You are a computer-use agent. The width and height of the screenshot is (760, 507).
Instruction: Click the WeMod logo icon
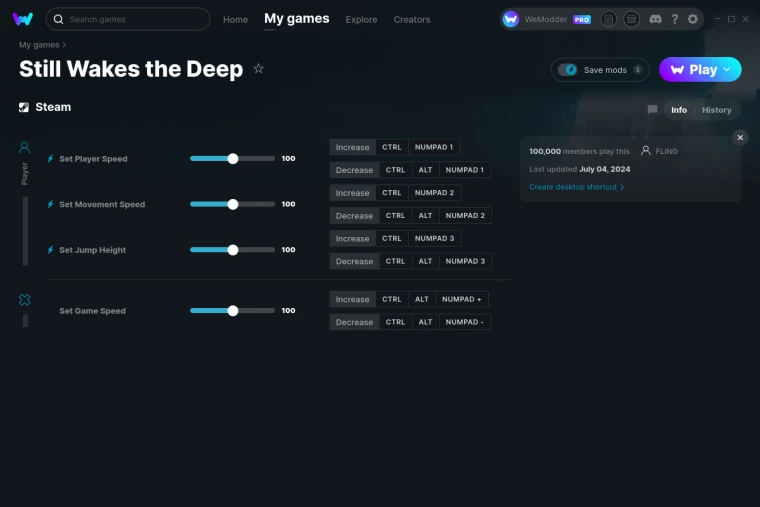[x=23, y=19]
